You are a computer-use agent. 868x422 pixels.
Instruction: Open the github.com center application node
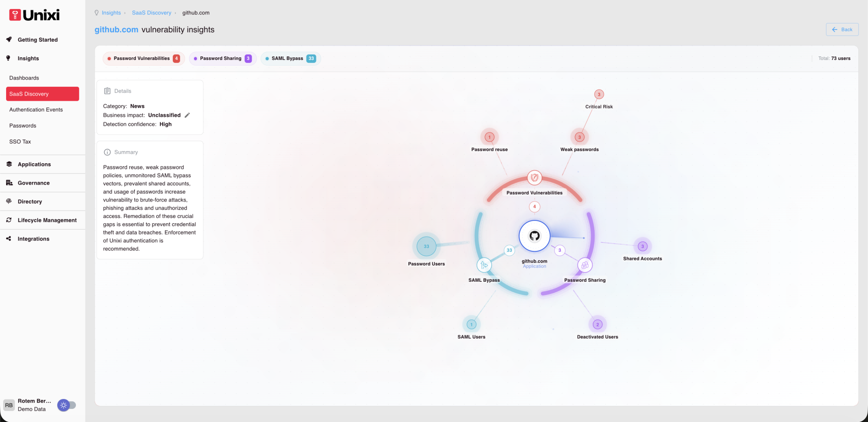click(x=534, y=236)
